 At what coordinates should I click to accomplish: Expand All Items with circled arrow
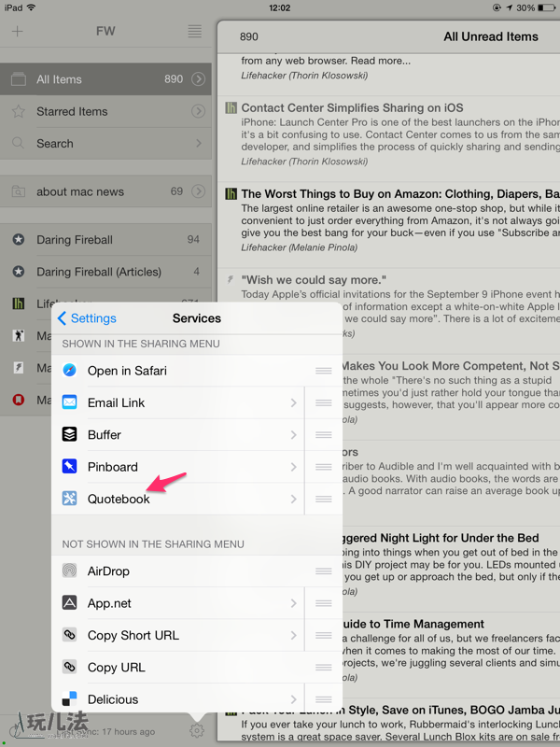(x=198, y=79)
